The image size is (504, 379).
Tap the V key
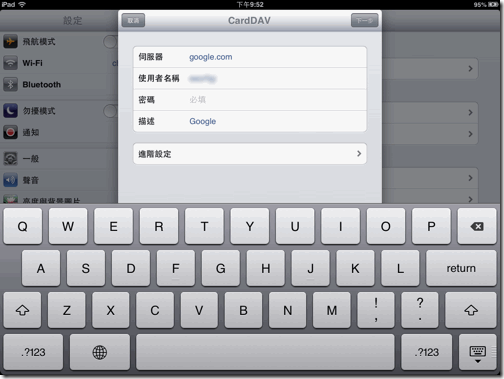199,310
